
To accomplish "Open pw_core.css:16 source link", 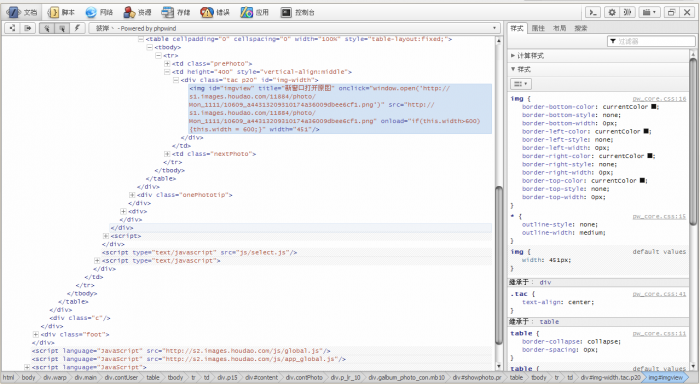I will pyautogui.click(x=659, y=99).
